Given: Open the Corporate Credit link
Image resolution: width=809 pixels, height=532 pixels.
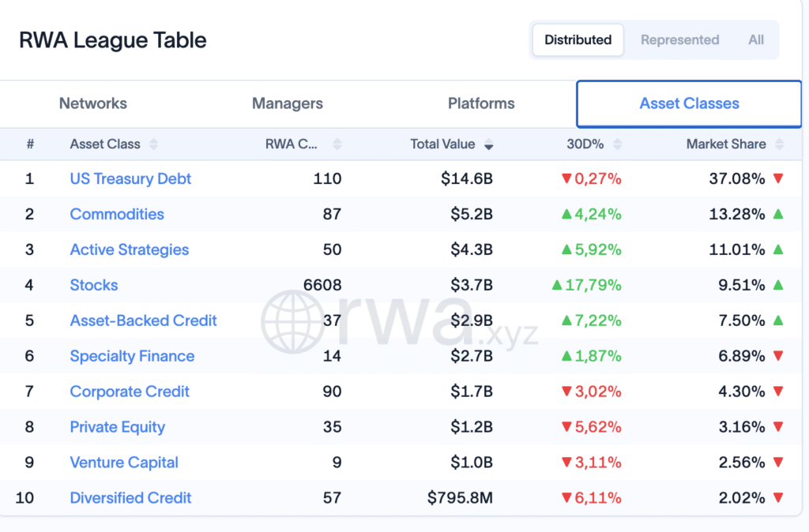Looking at the screenshot, I should click(x=130, y=392).
